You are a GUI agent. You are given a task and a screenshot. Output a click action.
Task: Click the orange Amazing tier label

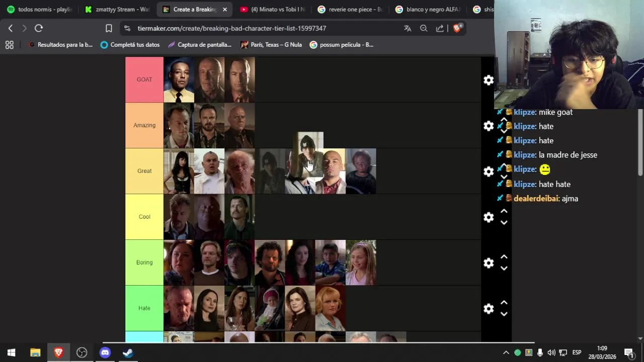pyautogui.click(x=144, y=125)
